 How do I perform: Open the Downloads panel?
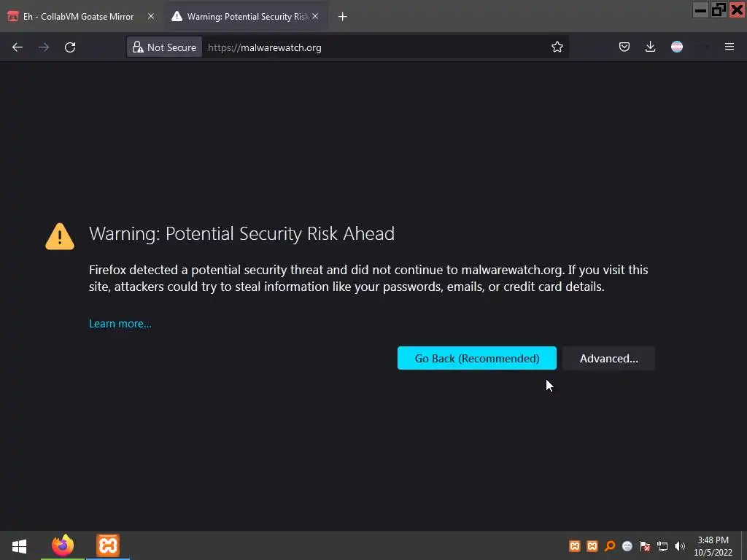point(650,47)
